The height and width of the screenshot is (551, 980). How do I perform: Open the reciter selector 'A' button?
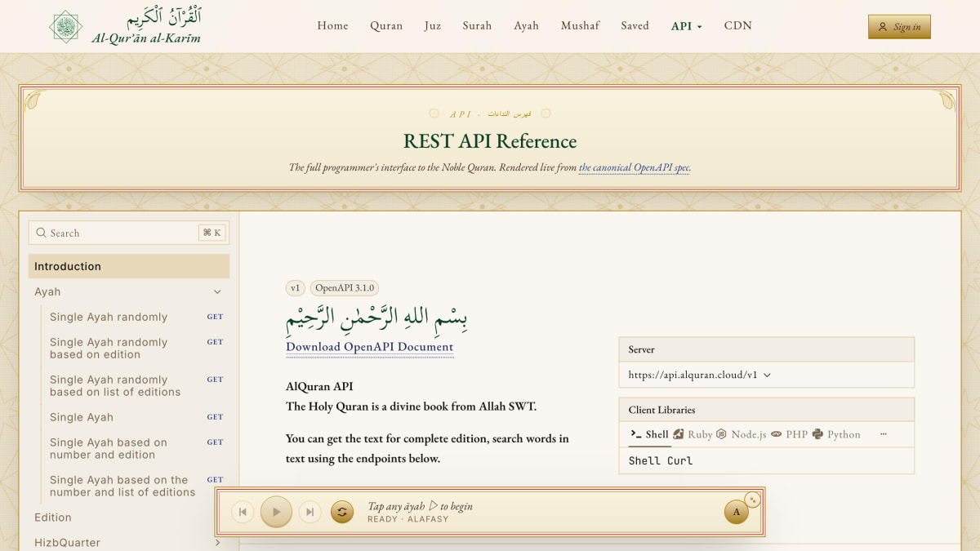(736, 512)
